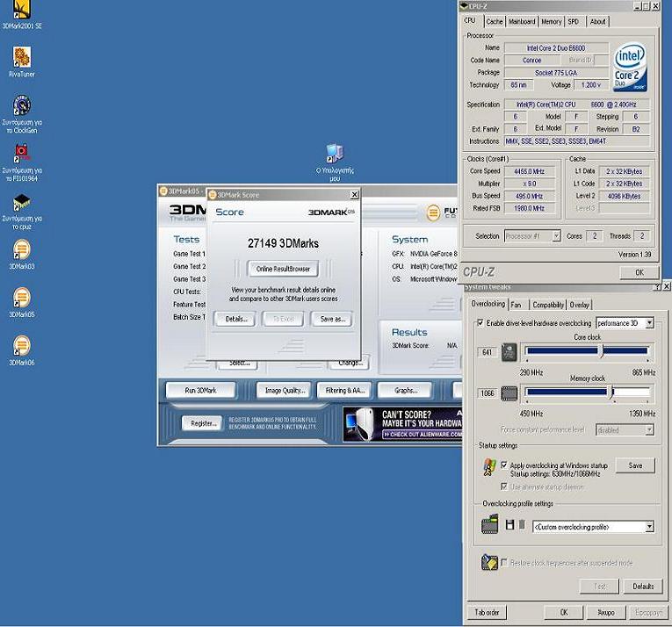Click the 27149 3DMarks score text
The height and width of the screenshot is (627, 672).
click(283, 243)
